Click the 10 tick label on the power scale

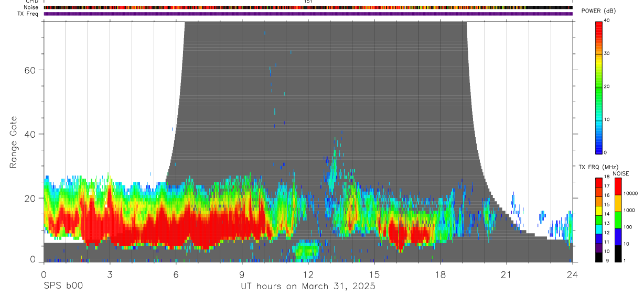pyautogui.click(x=607, y=119)
